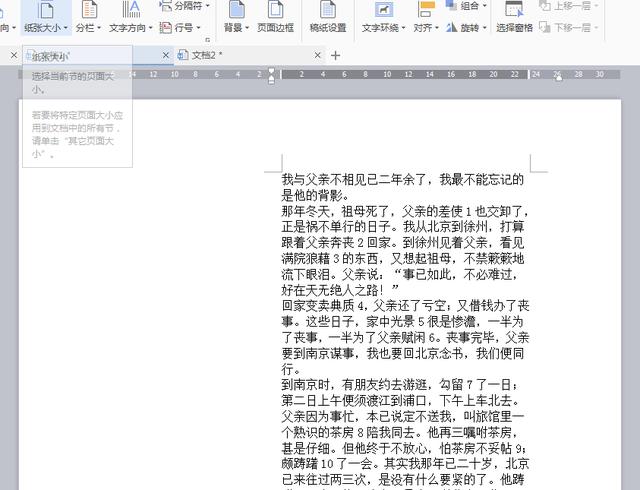Click the first-line indent marker on ruler
Image resolution: width=640 pixels, height=490 pixels.
(271, 72)
